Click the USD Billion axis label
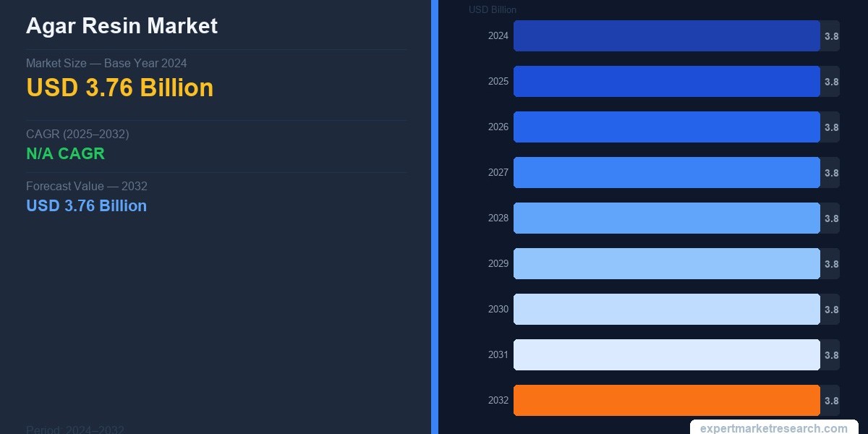Screen dimensions: 868x434 492,9
